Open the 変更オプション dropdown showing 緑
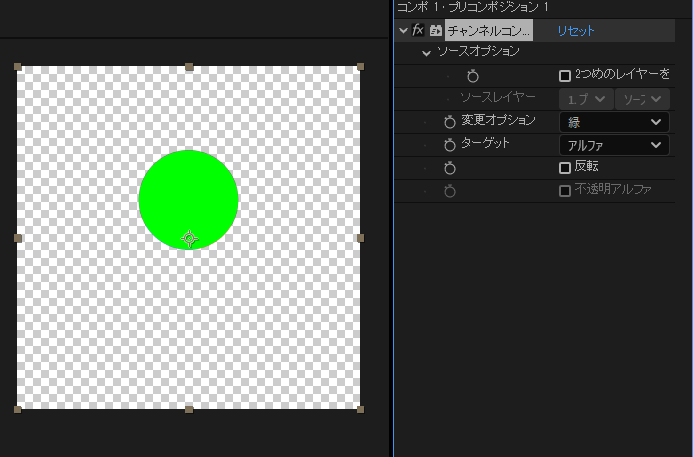This screenshot has height=457, width=693. [x=614, y=122]
